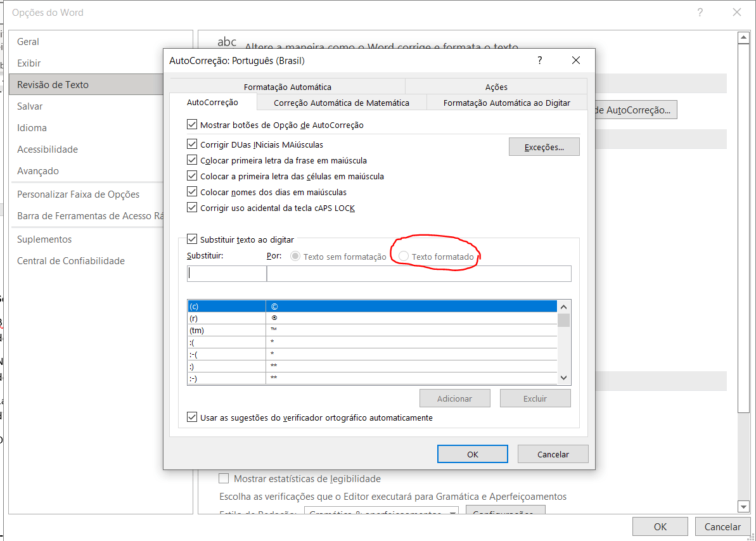Click Cancelar in Opções do Word window
Image resolution: width=756 pixels, height=541 pixels.
point(722,526)
